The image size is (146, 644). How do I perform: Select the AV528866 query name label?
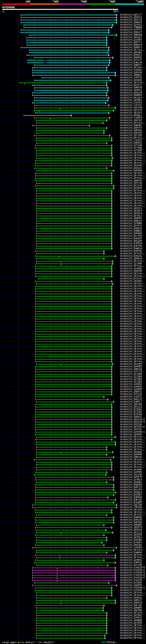8,8
